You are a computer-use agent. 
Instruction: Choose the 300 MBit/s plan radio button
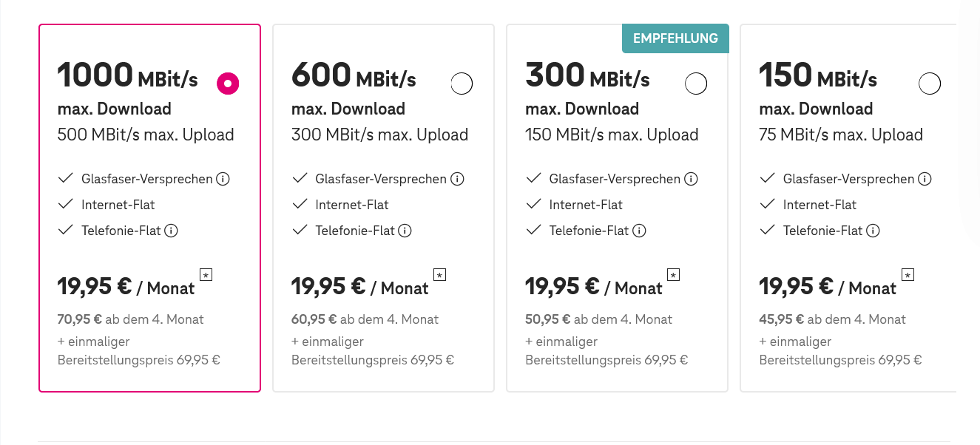696,84
